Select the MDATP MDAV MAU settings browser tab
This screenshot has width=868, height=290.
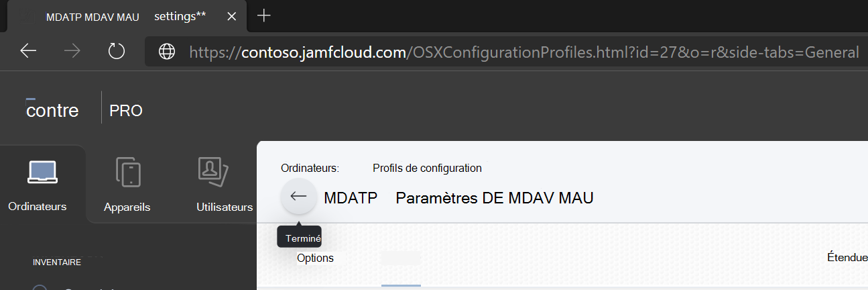[125, 17]
